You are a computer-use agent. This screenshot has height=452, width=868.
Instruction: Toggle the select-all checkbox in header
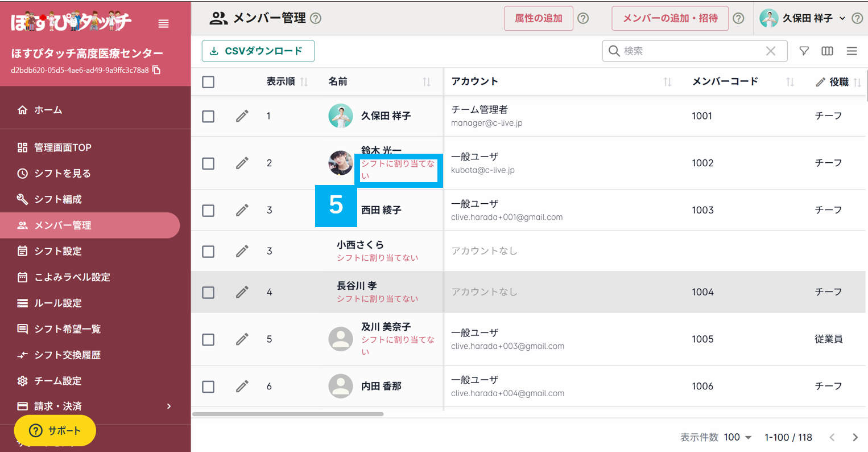point(208,82)
